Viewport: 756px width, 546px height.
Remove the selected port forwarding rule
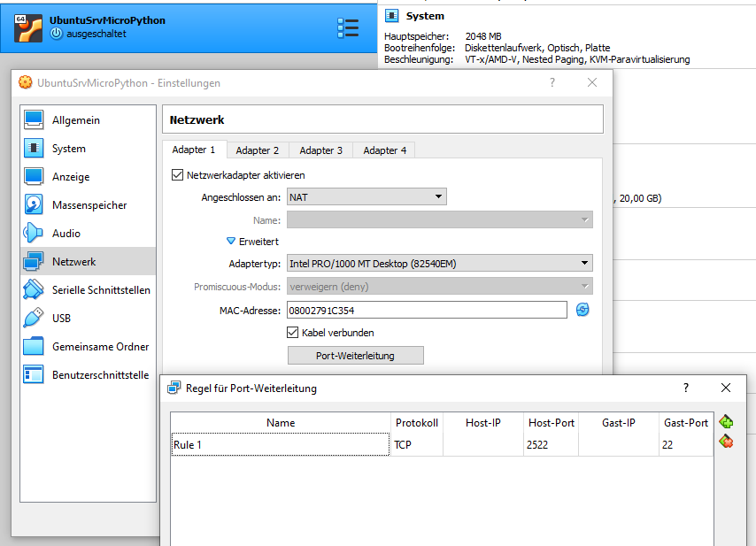[726, 441]
